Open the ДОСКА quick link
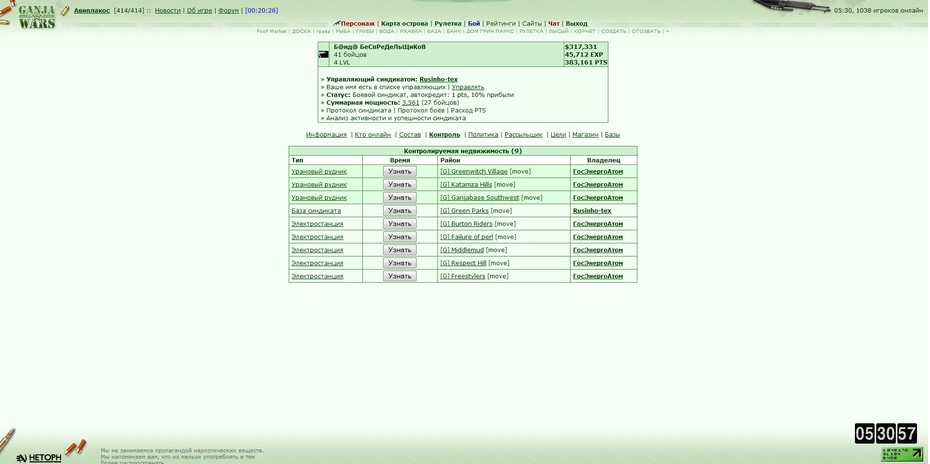This screenshot has width=930, height=464. 301,31
